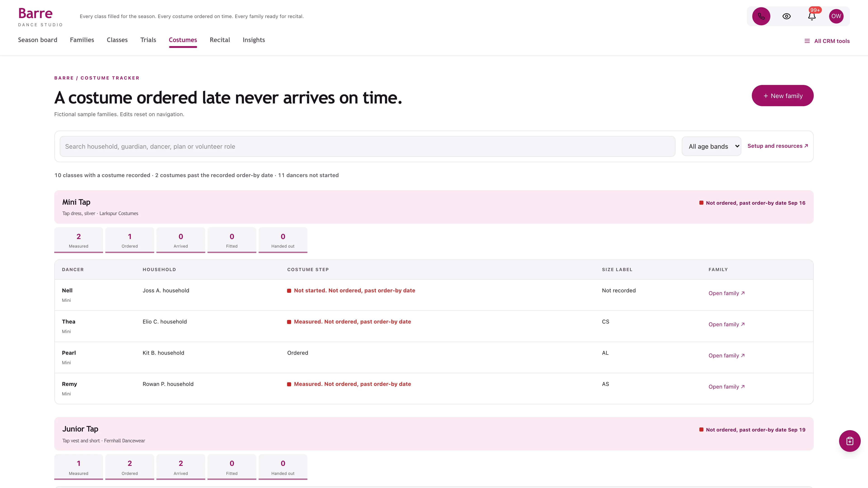Select Mini Tap Measured count tile
Image resolution: width=868 pixels, height=488 pixels.
coord(78,240)
